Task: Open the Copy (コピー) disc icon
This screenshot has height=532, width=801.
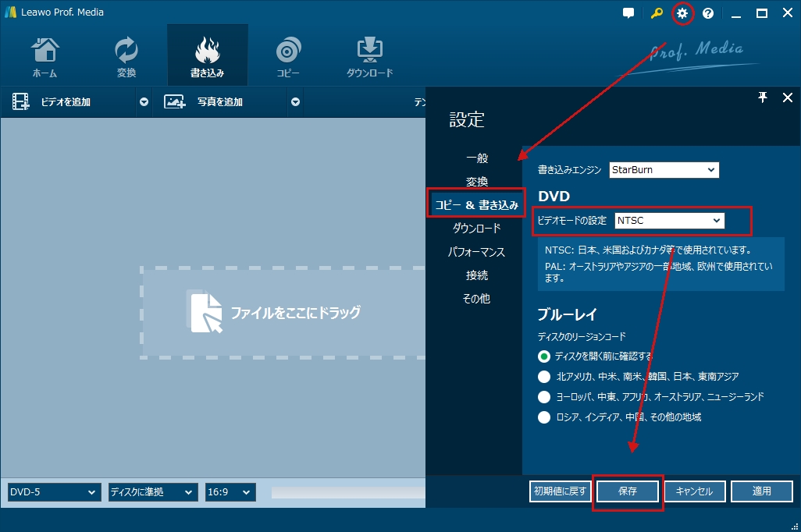Action: (x=288, y=50)
